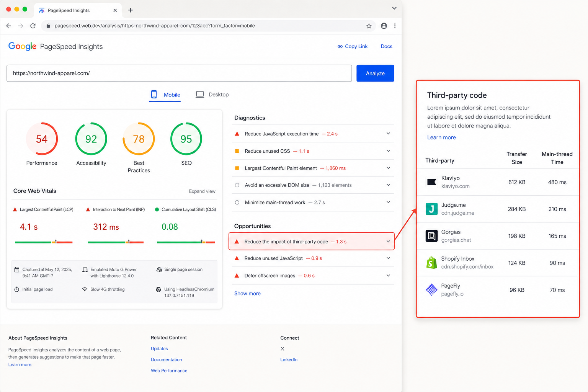Click the Judge.me green J icon
The width and height of the screenshot is (588, 392).
[x=431, y=209]
